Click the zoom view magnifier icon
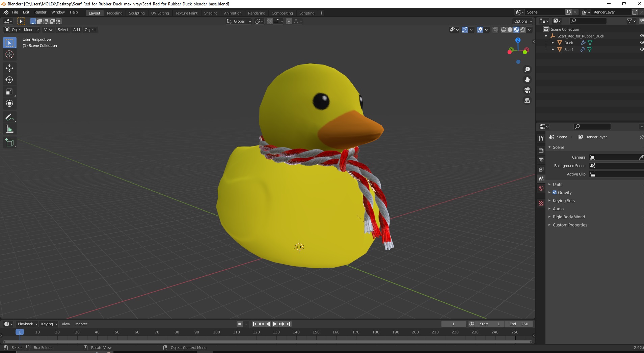 pos(527,70)
